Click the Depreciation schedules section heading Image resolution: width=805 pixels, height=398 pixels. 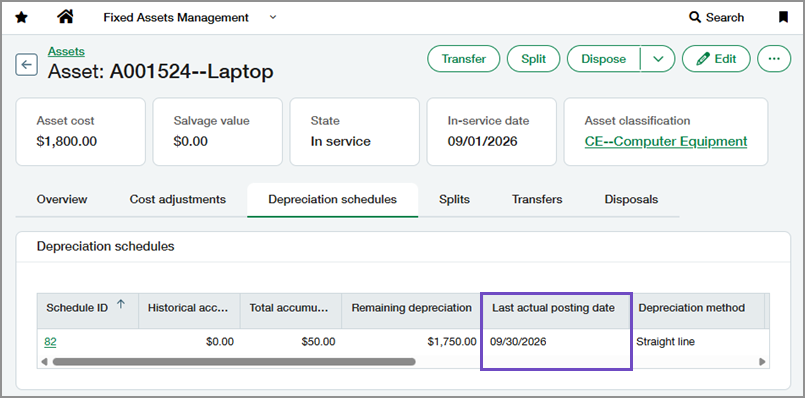point(105,247)
